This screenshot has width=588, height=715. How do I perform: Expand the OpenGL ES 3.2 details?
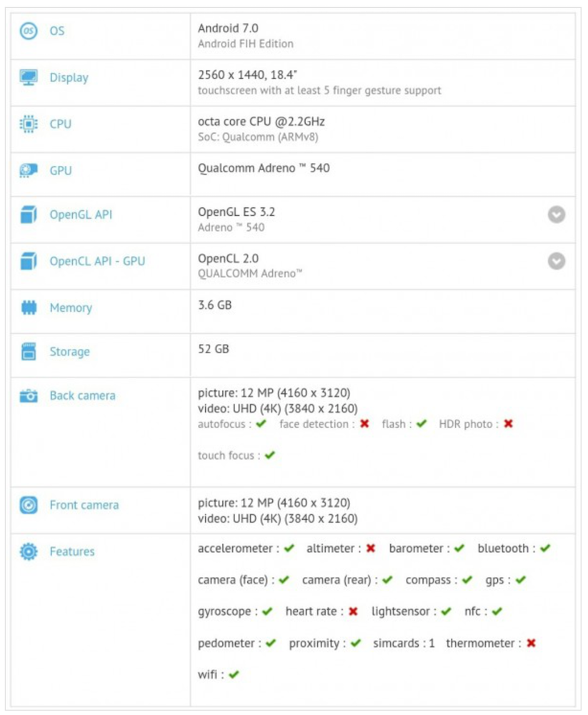pos(557,214)
